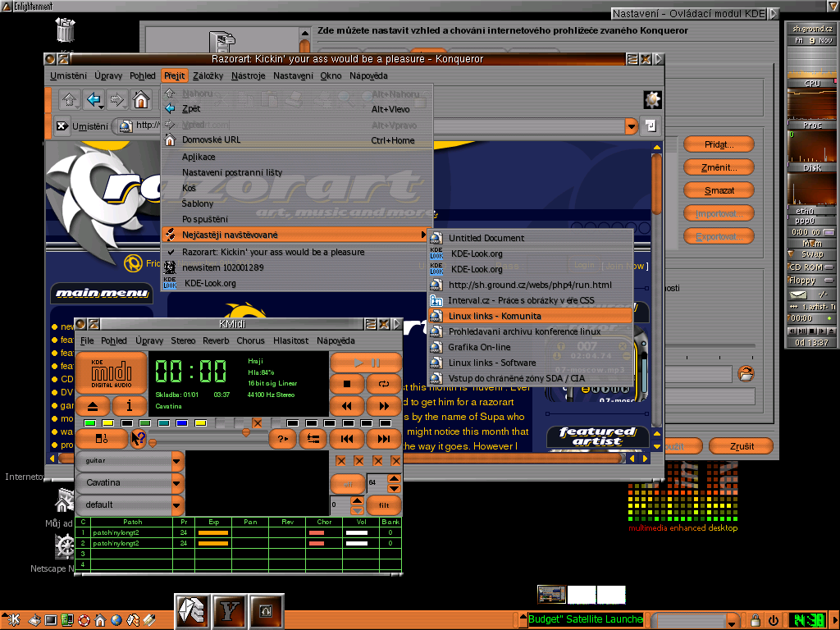Click the KMidi fast-forward button
Viewport: 840px width, 630px height.
pyautogui.click(x=384, y=406)
